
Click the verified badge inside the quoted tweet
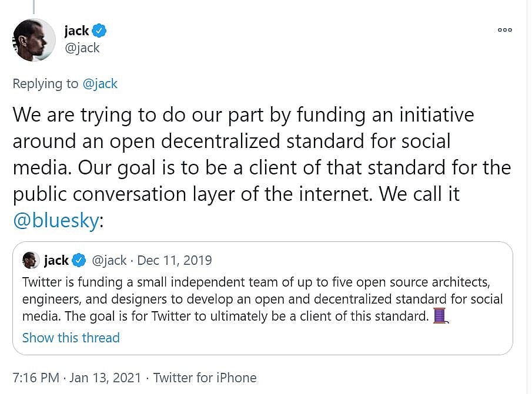79,260
